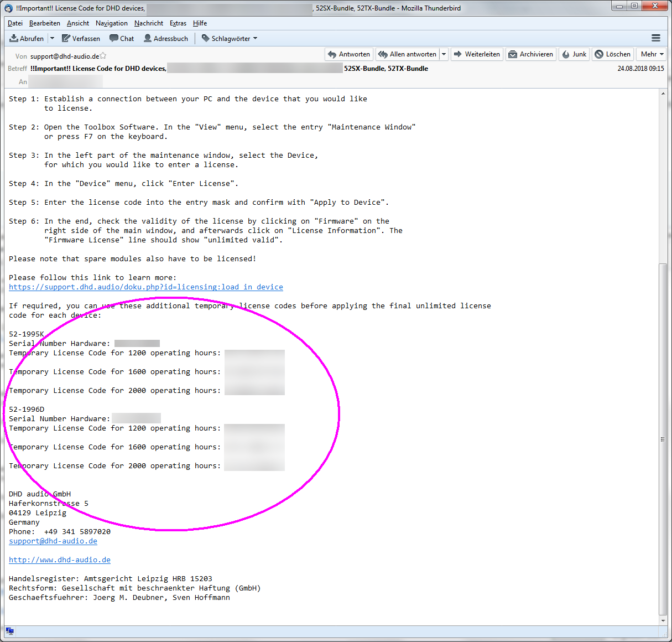Reply with the Antworten button
The image size is (672, 642).
[349, 54]
